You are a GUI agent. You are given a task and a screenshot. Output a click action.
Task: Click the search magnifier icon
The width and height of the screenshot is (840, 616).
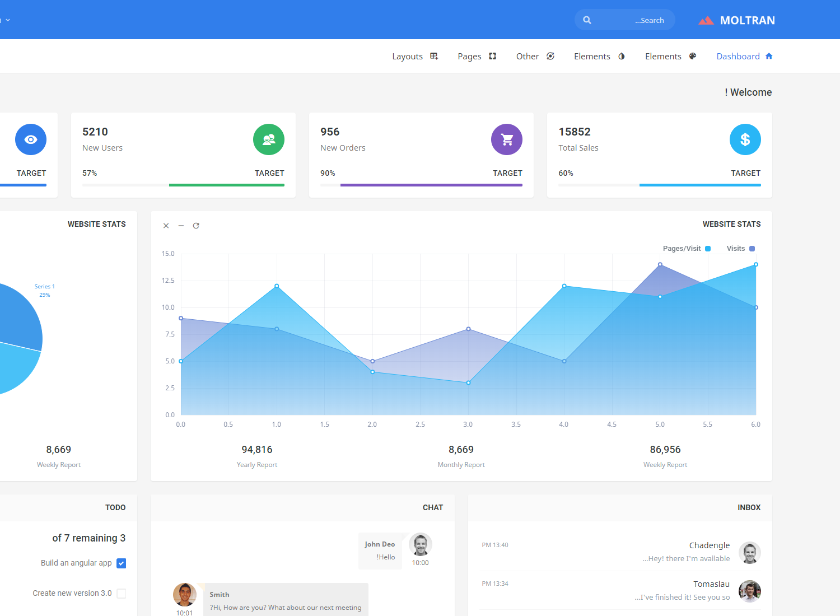(x=587, y=20)
